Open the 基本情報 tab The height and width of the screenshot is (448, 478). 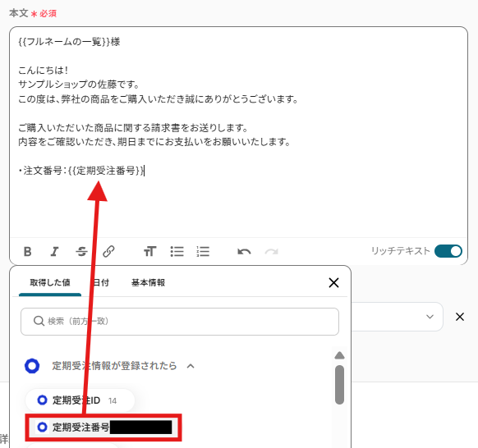pos(148,282)
